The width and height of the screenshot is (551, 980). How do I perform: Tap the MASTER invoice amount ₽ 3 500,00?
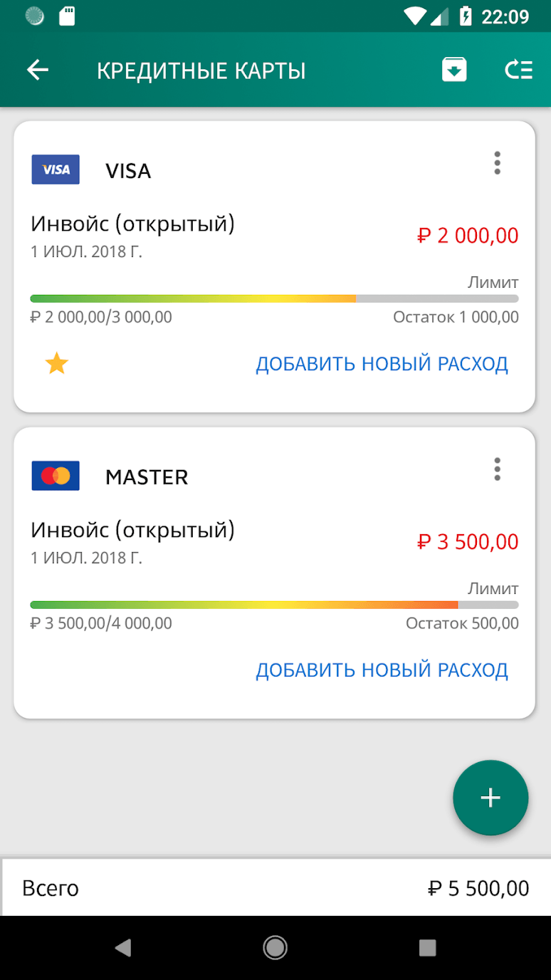468,542
